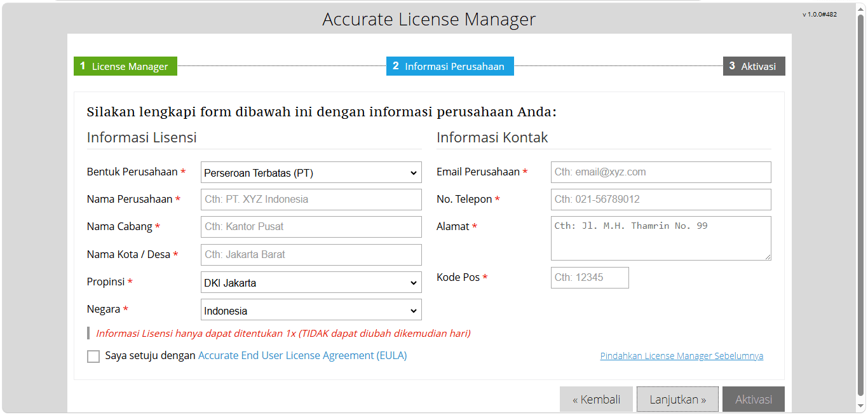Click the grey Aktivasi button
Viewport: 868px width, 415px height.
(x=754, y=400)
